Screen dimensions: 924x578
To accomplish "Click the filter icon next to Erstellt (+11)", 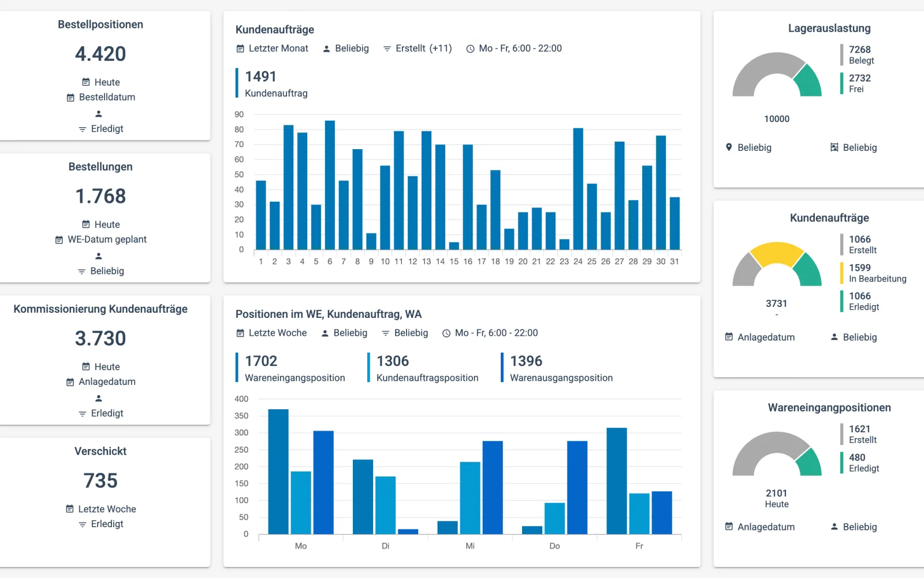I will pyautogui.click(x=387, y=49).
